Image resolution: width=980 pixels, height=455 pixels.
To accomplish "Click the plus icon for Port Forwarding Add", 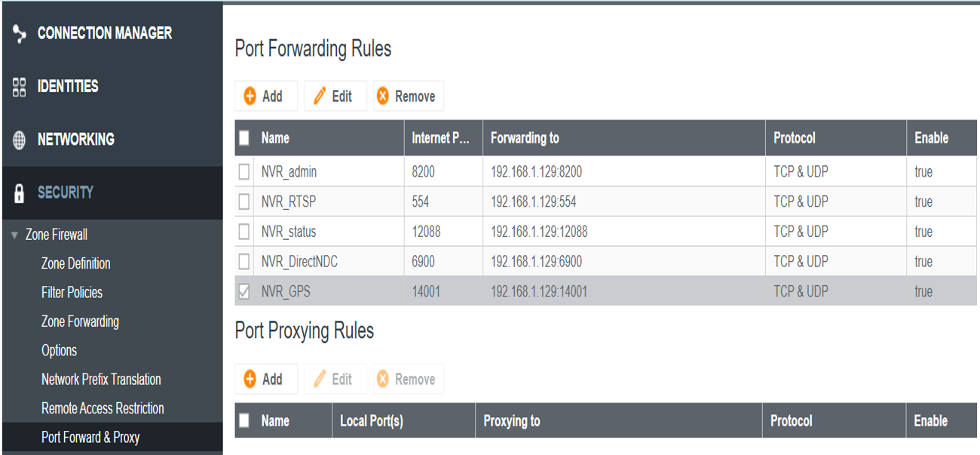I will [250, 96].
